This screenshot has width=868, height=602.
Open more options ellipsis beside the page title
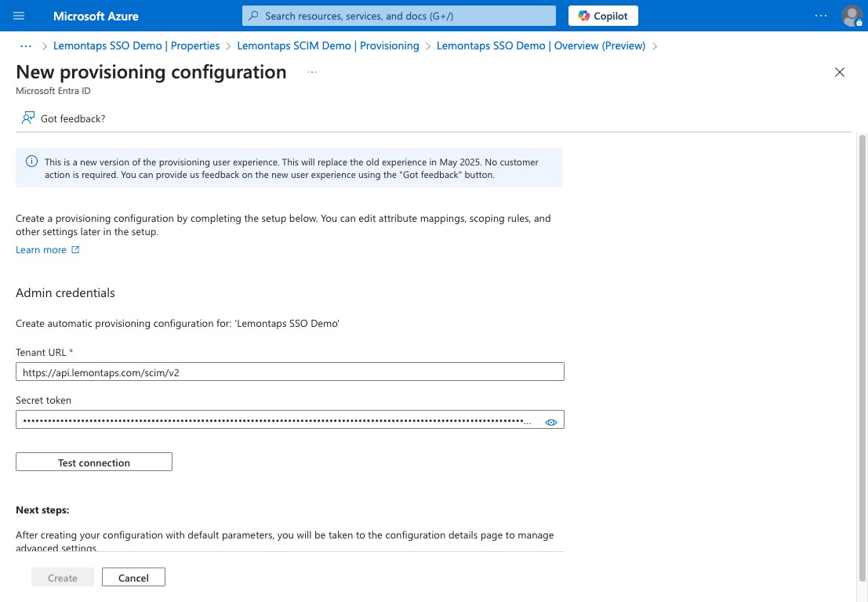click(311, 72)
